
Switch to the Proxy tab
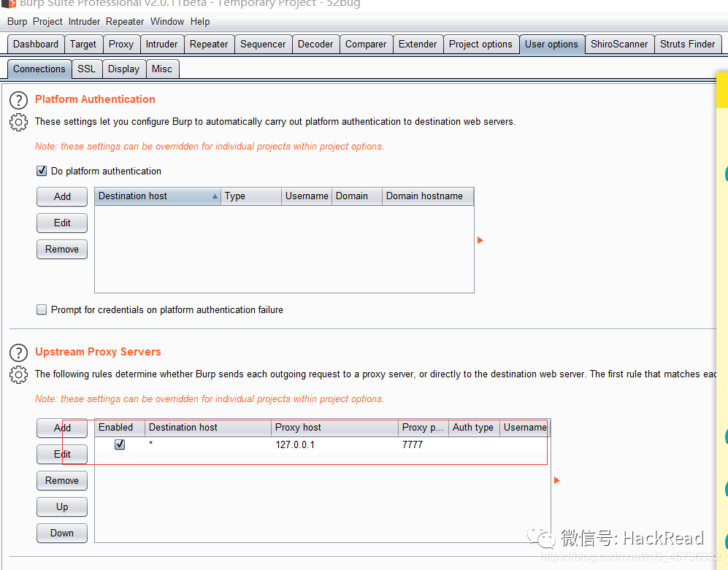click(x=121, y=44)
